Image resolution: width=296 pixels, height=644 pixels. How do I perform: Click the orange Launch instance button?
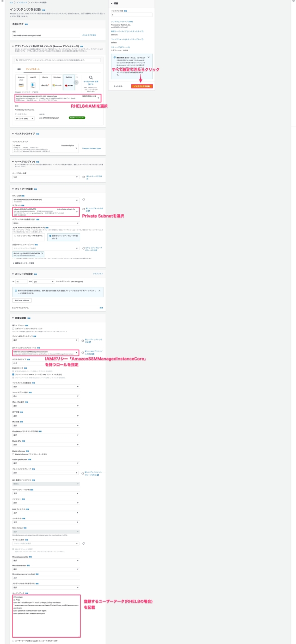click(142, 86)
